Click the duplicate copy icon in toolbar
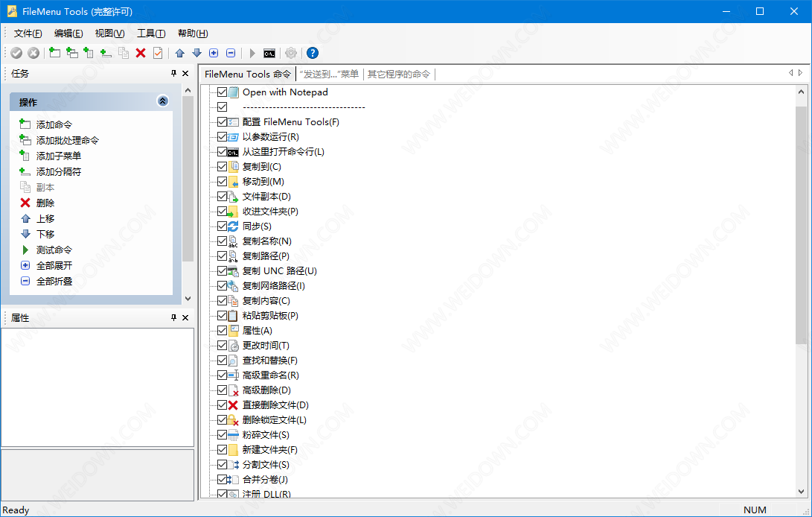The height and width of the screenshot is (517, 812). pos(124,53)
